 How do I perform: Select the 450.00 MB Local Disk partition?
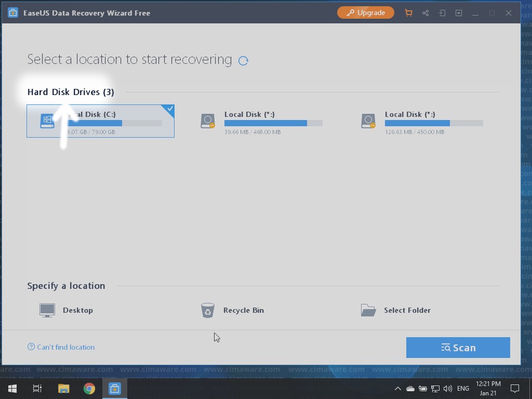[x=421, y=121]
